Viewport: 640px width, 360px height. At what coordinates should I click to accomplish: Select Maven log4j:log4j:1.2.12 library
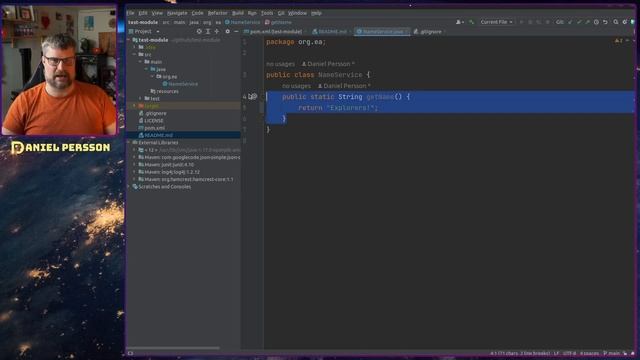(169, 172)
